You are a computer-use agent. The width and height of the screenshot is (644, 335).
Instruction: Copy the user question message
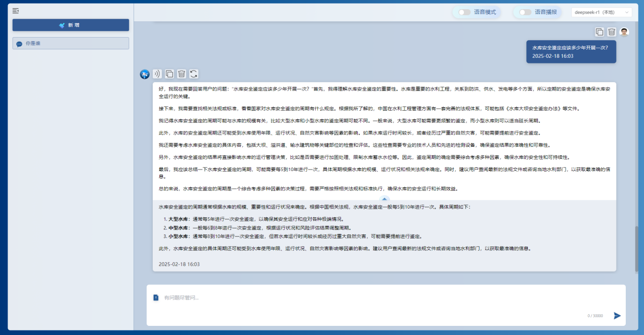pyautogui.click(x=599, y=32)
